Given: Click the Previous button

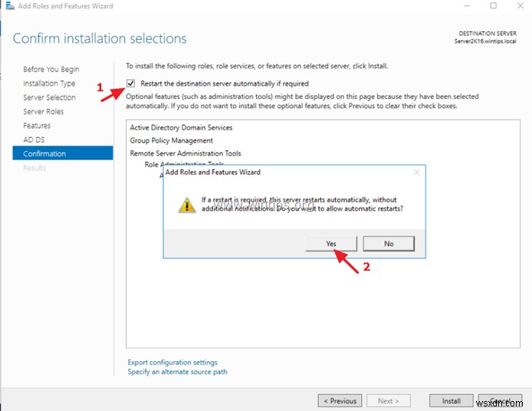Looking at the screenshot, I should (x=340, y=401).
